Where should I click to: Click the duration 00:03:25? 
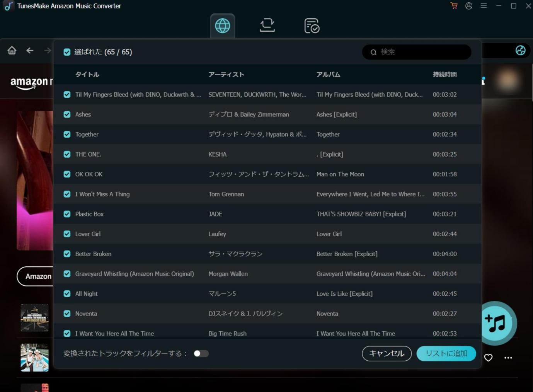pyautogui.click(x=444, y=154)
